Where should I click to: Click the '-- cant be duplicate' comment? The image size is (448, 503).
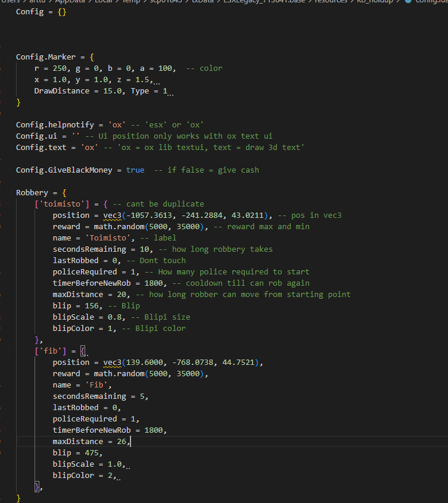coord(158,204)
